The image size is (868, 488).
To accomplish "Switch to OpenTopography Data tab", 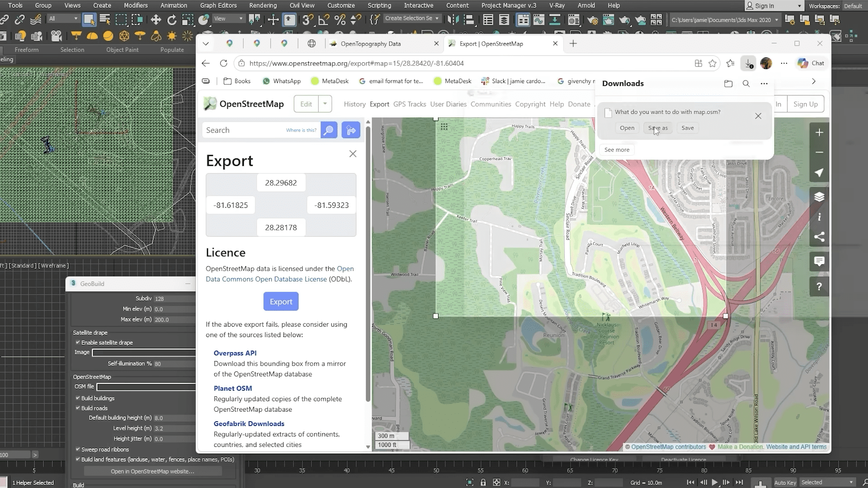I will 384,43.
